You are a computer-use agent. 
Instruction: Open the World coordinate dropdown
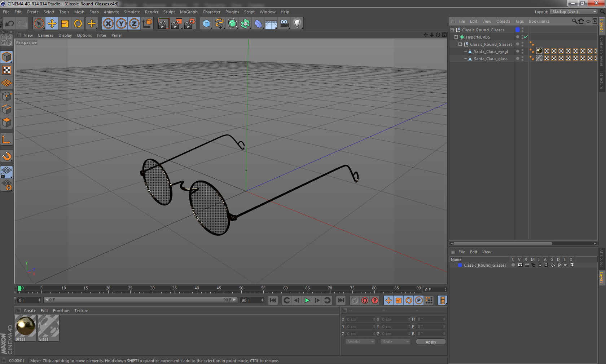(360, 342)
